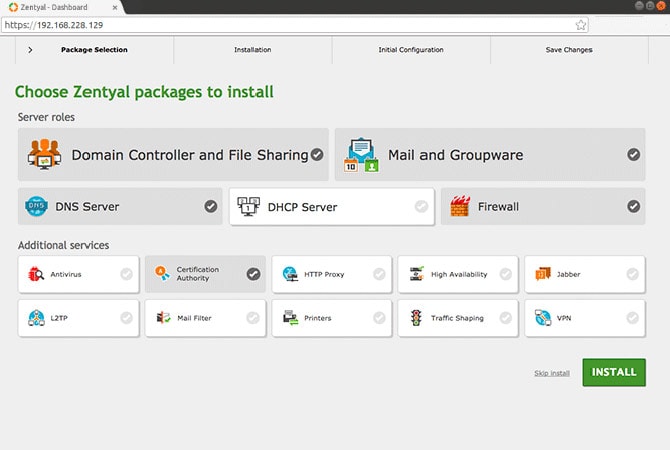
Task: Click the Traffic Shaping label
Action: tap(457, 318)
